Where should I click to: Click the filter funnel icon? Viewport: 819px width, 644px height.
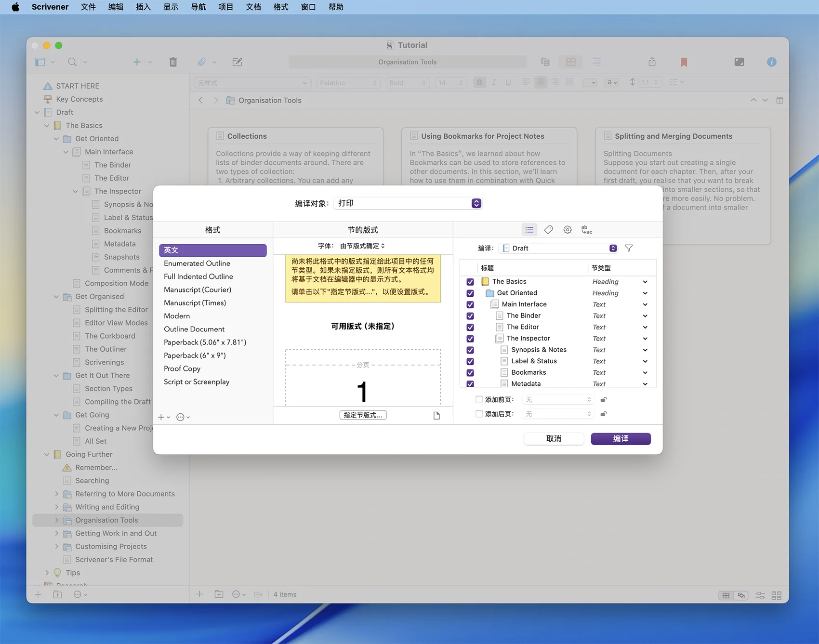coord(629,248)
